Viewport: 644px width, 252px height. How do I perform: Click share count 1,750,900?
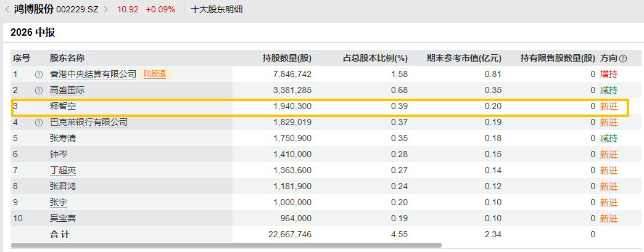click(292, 138)
